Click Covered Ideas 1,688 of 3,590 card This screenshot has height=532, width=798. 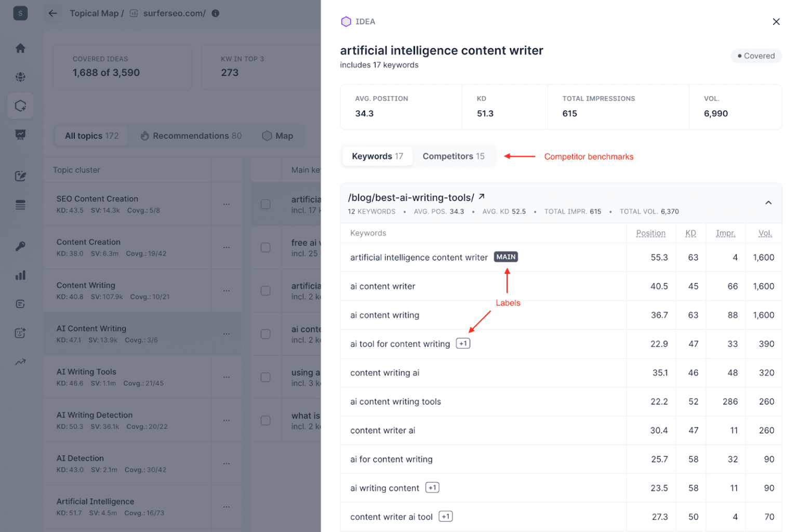pyautogui.click(x=123, y=67)
